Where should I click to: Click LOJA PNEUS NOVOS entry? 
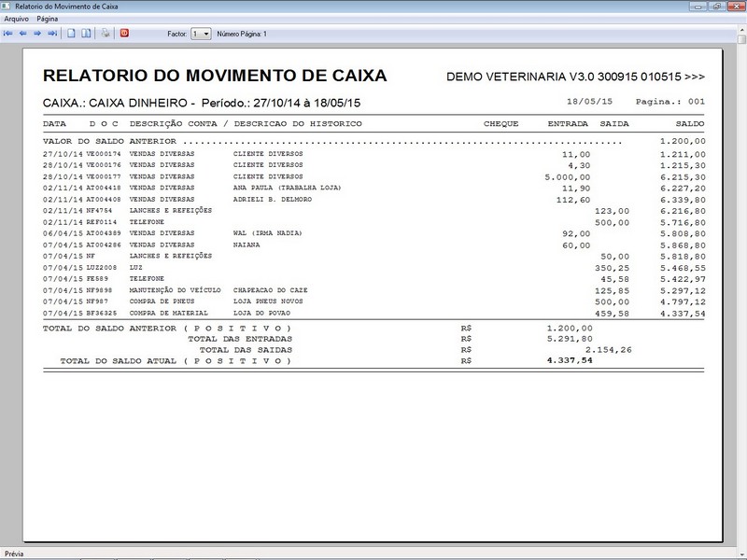pyautogui.click(x=268, y=301)
